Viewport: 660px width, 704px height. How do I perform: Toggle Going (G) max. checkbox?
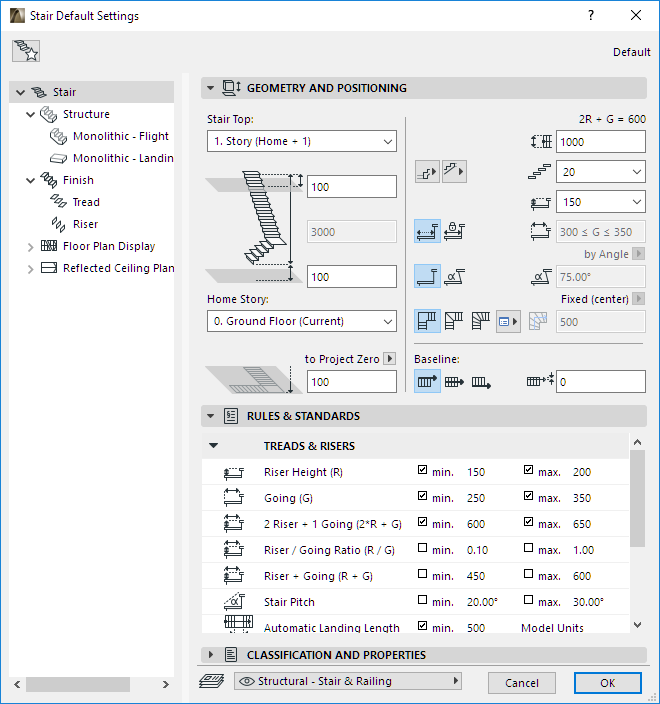(x=528, y=496)
